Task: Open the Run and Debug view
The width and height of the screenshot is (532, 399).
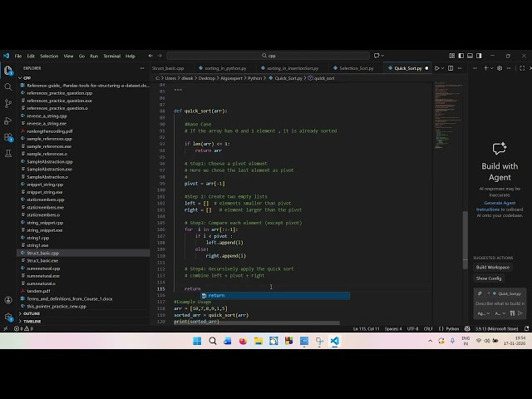Action: (8, 121)
